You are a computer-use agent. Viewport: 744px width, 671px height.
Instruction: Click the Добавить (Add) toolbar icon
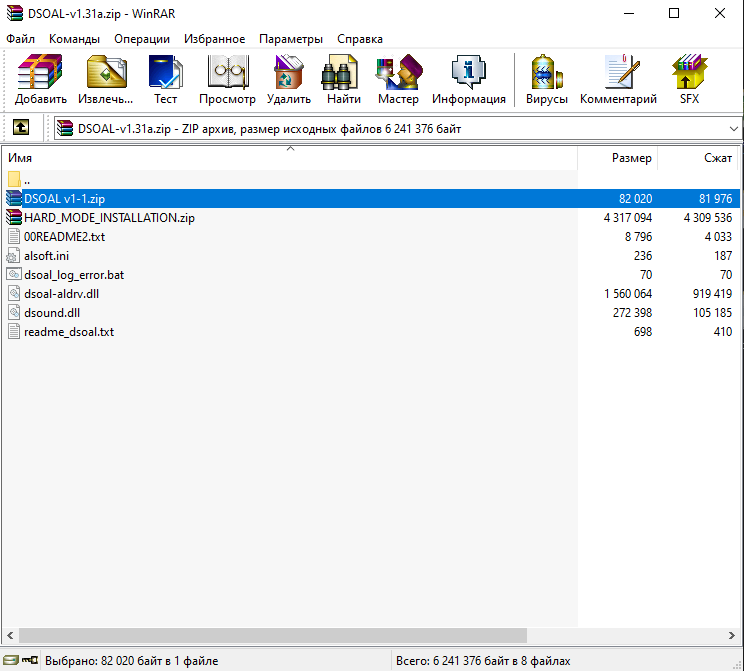[x=40, y=80]
